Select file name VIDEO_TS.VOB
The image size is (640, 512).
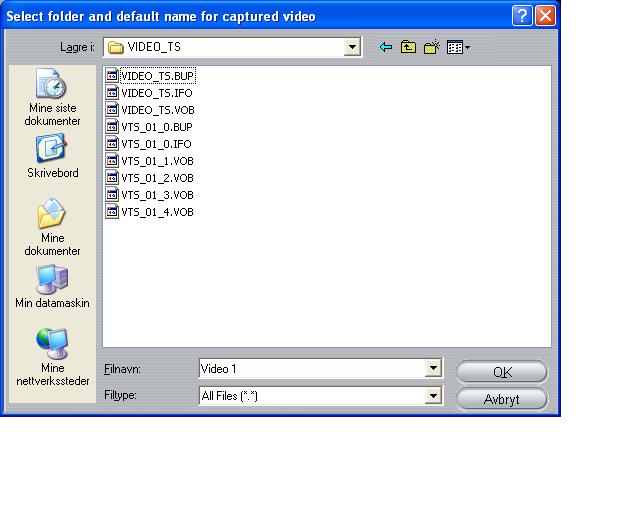158,110
